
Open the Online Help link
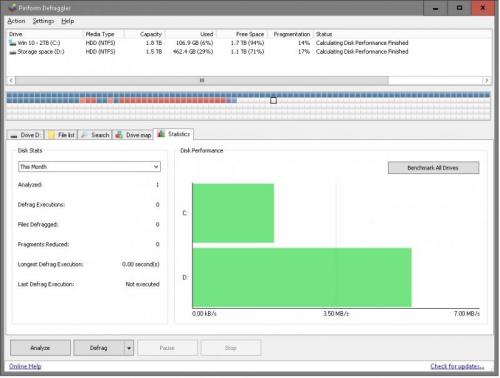click(25, 366)
